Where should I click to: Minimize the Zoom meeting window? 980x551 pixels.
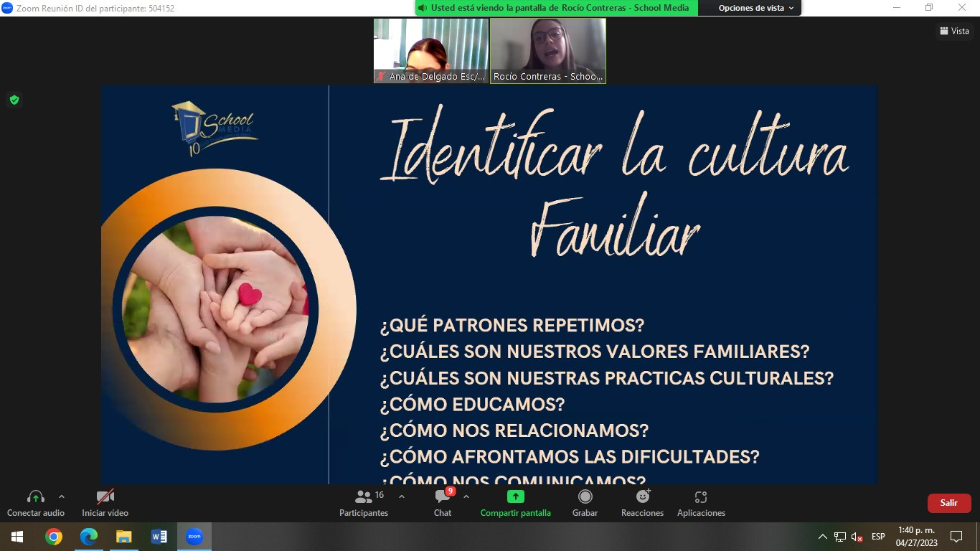[x=897, y=8]
